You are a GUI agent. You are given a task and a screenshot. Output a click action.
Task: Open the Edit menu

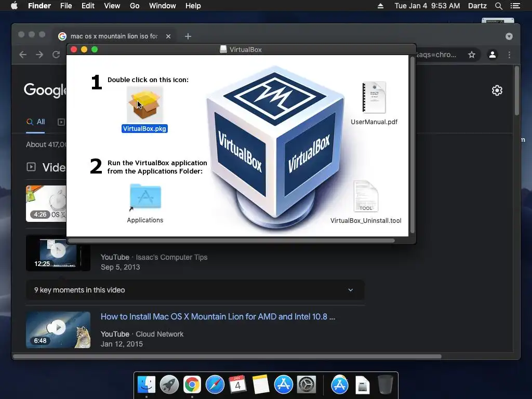tap(88, 6)
